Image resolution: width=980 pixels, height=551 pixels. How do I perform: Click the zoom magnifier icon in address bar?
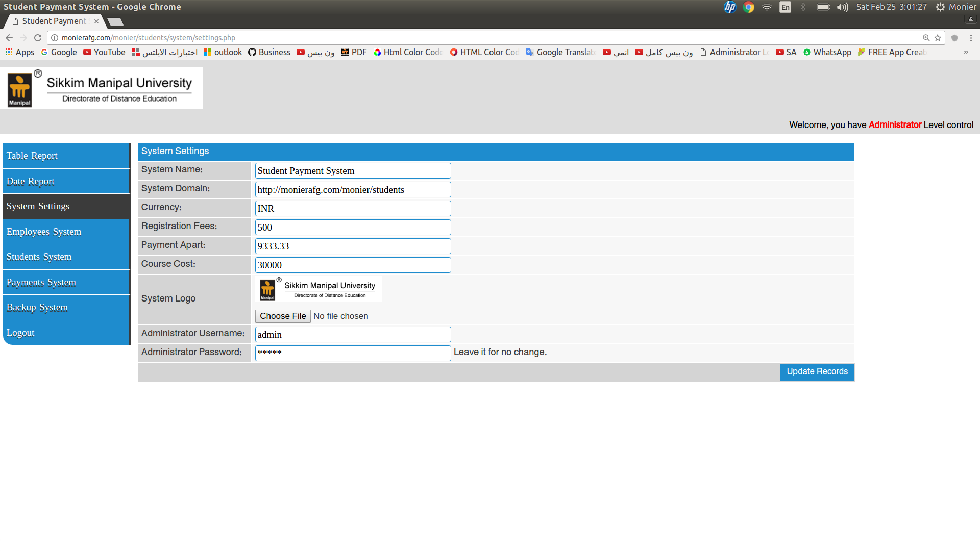(926, 38)
